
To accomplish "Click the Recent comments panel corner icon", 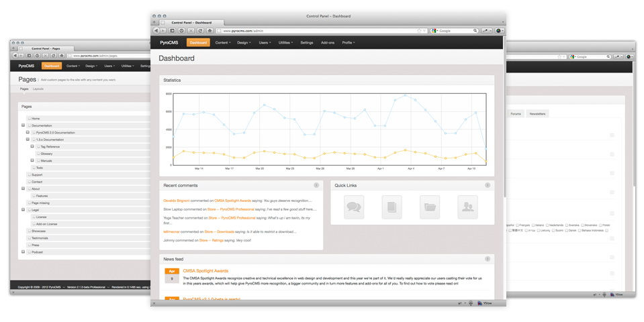I will [316, 185].
